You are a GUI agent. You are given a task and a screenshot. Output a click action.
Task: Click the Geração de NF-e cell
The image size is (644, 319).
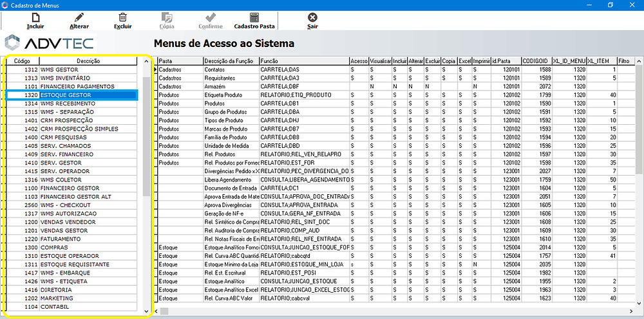pos(231,214)
